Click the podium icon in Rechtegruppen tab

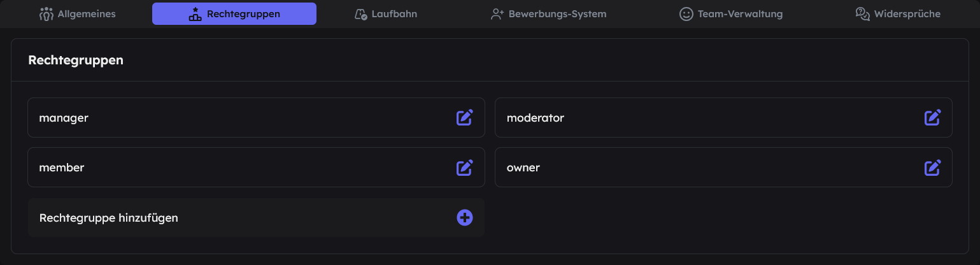coord(195,14)
